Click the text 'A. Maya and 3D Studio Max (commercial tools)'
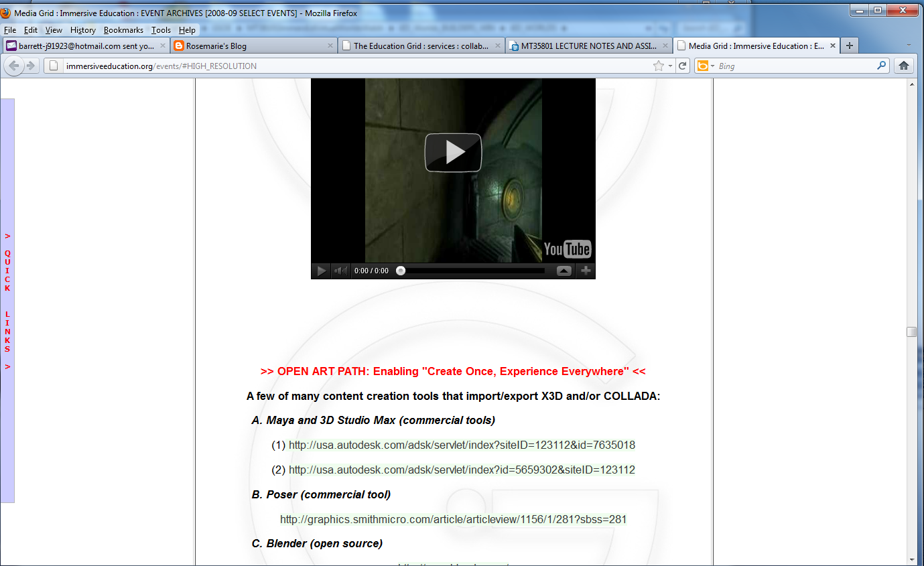924x566 pixels. tap(373, 421)
